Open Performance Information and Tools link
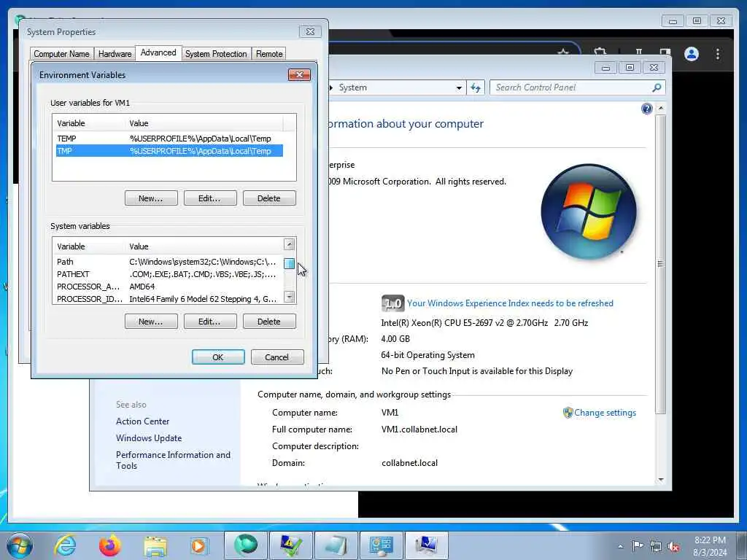Image resolution: width=747 pixels, height=560 pixels. point(173,460)
